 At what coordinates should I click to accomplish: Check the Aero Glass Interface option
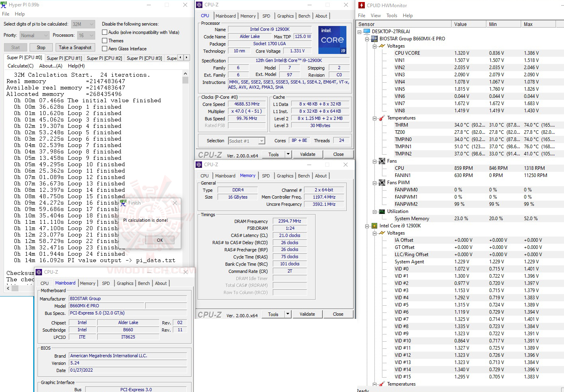pos(104,49)
